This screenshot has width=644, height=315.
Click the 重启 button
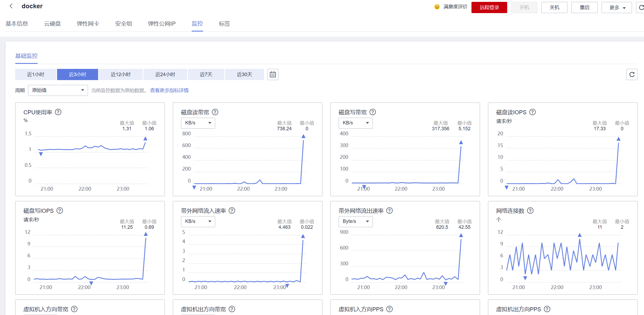[584, 7]
